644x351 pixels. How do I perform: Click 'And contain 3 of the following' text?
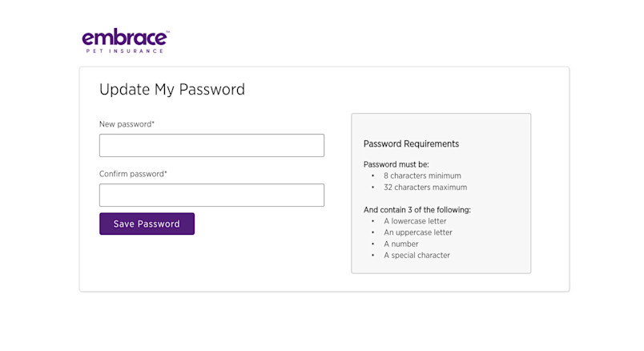tap(417, 210)
